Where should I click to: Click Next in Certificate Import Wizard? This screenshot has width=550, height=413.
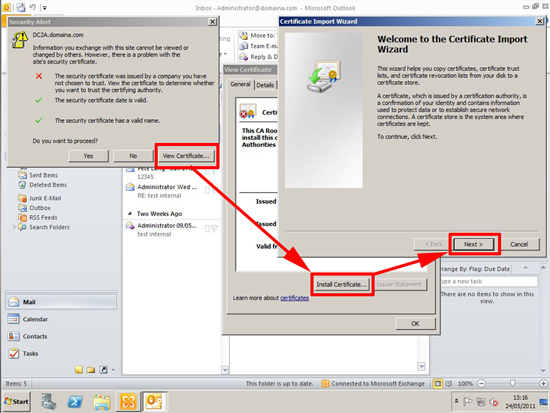(473, 244)
